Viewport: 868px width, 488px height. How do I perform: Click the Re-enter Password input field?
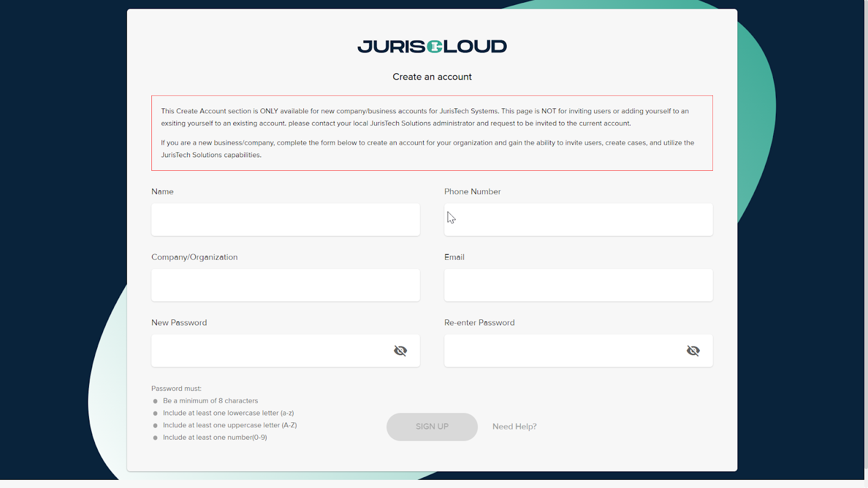pyautogui.click(x=564, y=350)
